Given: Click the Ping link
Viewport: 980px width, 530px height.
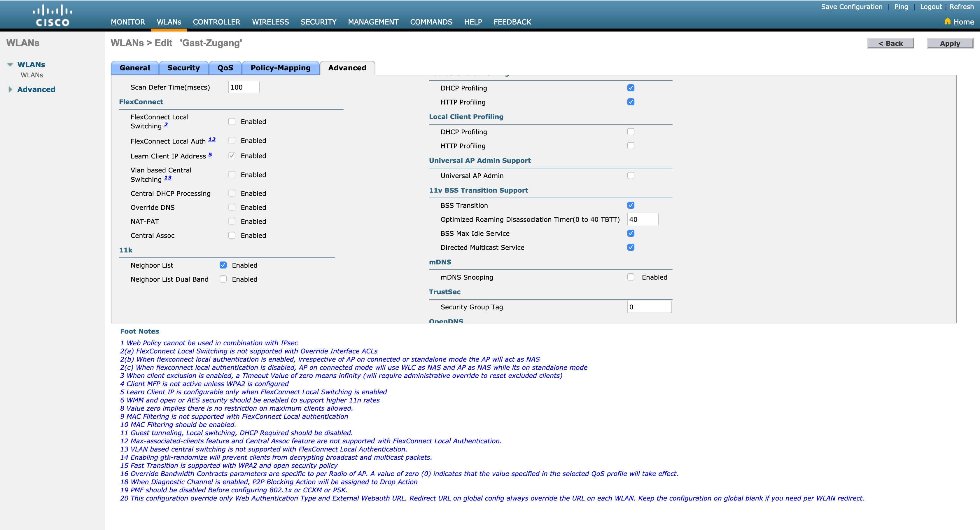Looking at the screenshot, I should 901,7.
